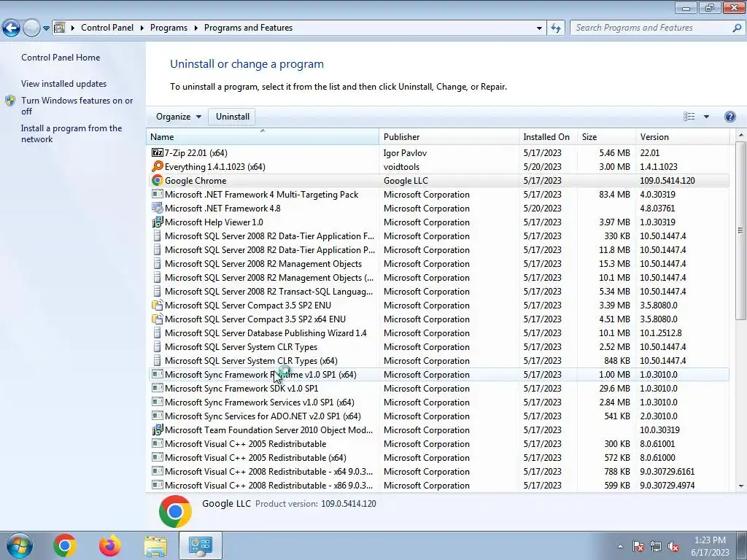Select Visual C++ 2008 Redistributable x86 row
This screenshot has width=747, height=560.
438,485
